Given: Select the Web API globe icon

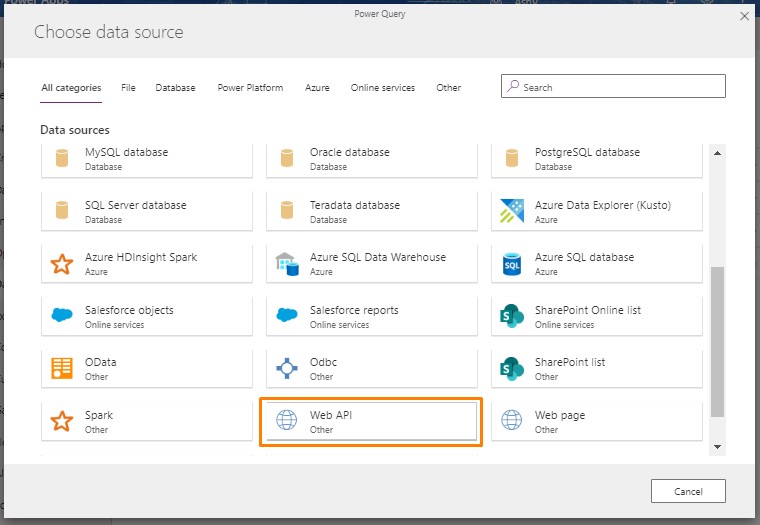Looking at the screenshot, I should pyautogui.click(x=287, y=421).
